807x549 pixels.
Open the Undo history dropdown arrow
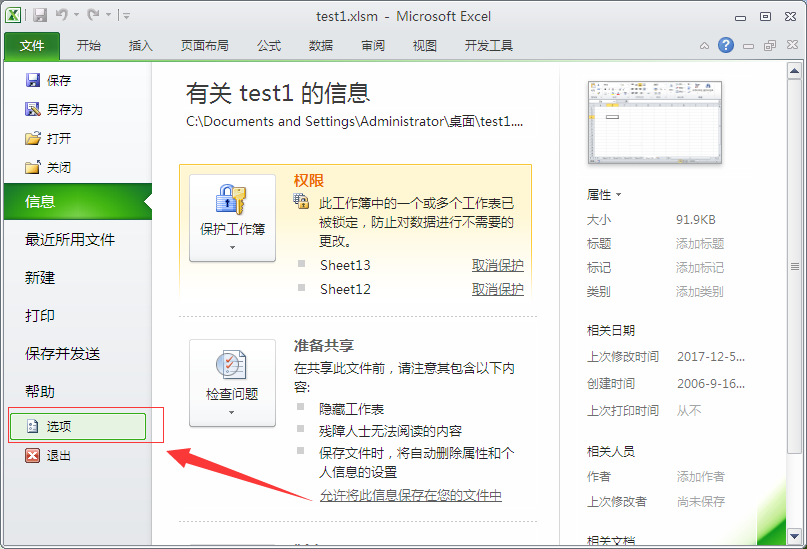tap(76, 15)
